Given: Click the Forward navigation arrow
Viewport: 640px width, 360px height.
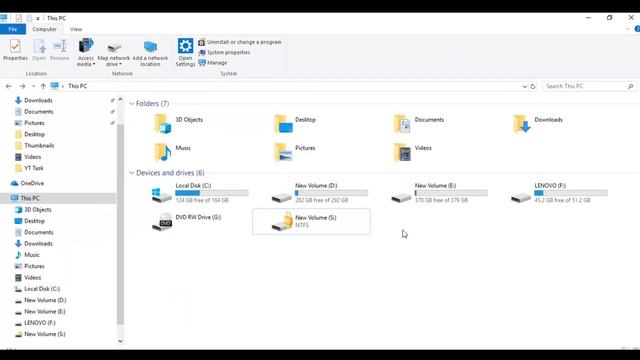Looking at the screenshot, I should tap(22, 86).
